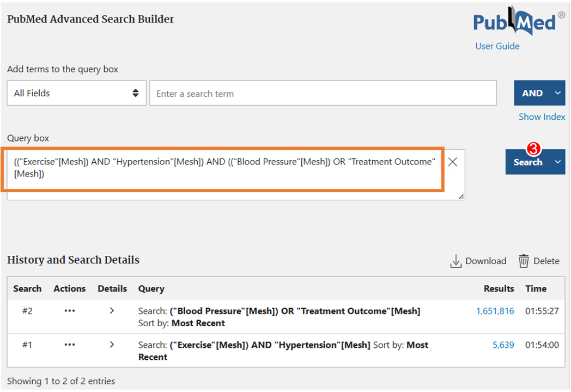Open the All Fields dropdown
This screenshot has width=571, height=392.
pos(76,93)
